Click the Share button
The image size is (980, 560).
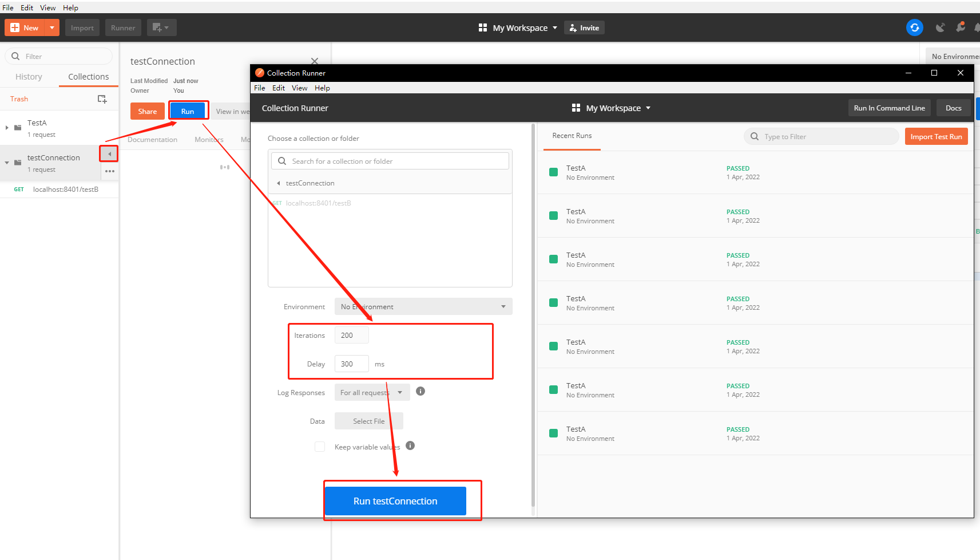(147, 111)
